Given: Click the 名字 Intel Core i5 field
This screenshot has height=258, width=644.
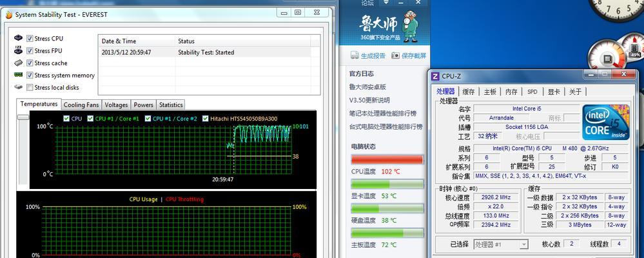Looking at the screenshot, I should [x=527, y=108].
